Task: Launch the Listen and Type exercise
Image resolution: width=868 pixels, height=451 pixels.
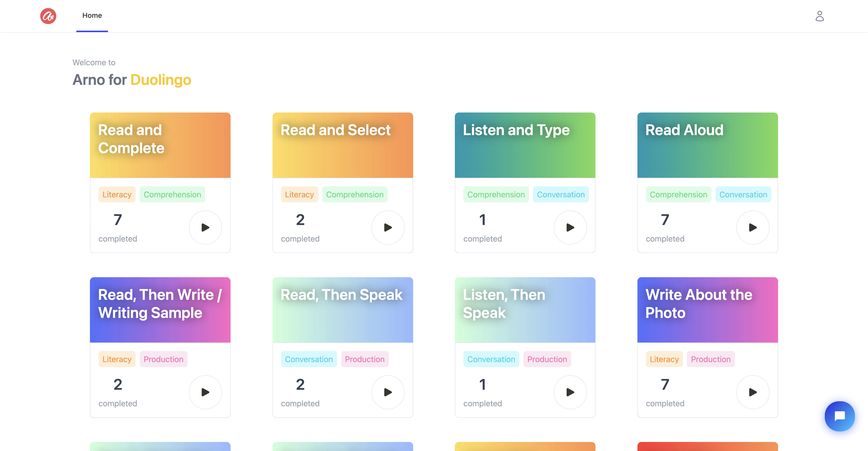Action: point(570,227)
